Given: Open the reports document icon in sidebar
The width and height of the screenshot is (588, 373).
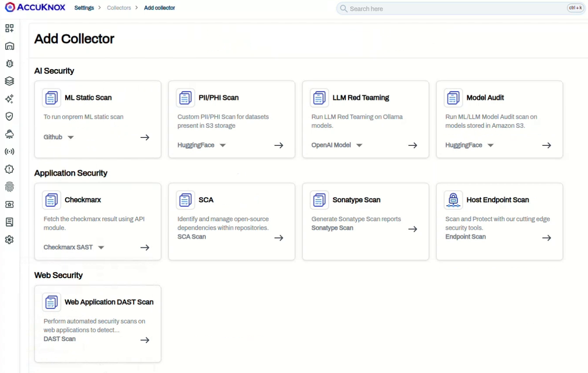Looking at the screenshot, I should point(9,222).
